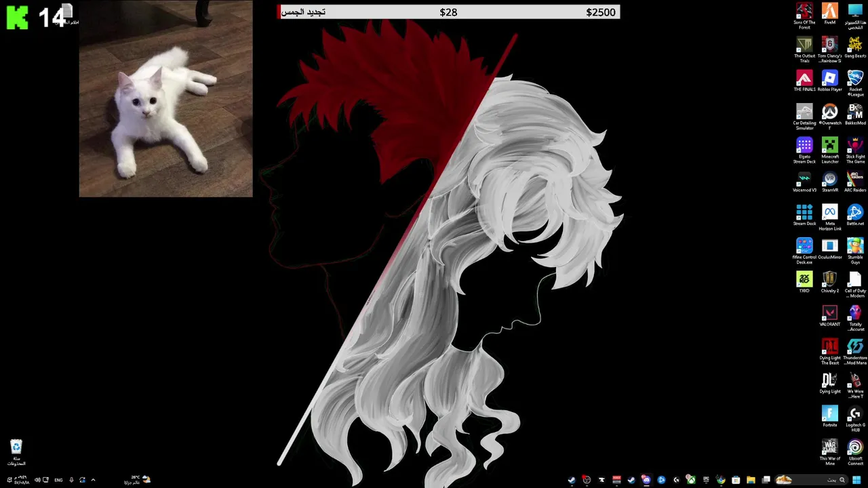The image size is (868, 488).
Task: Open Task View in taskbar
Action: (x=766, y=480)
